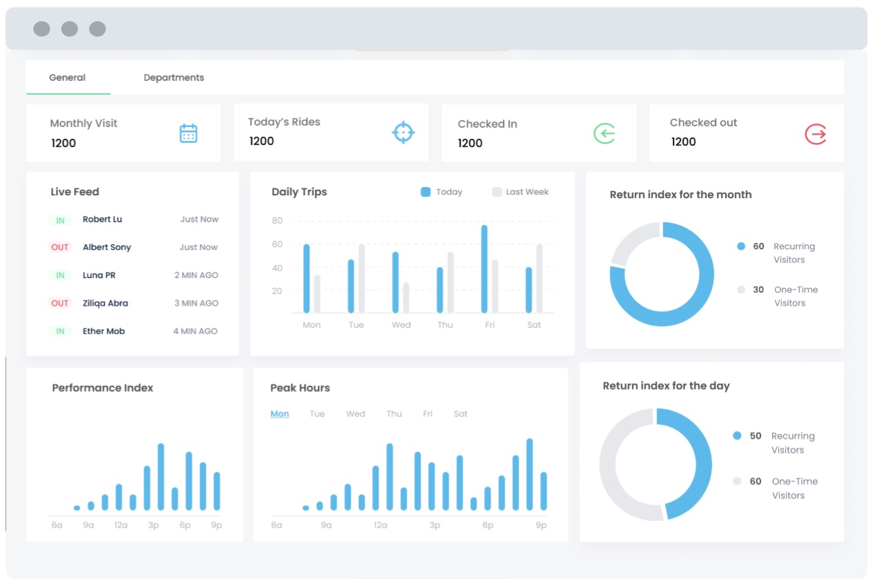Select Ether Mob in Live Feed
This screenshot has height=588, width=873.
click(104, 331)
